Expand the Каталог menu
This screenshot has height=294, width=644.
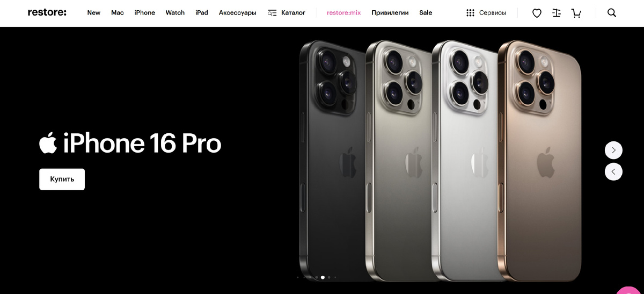(287, 13)
